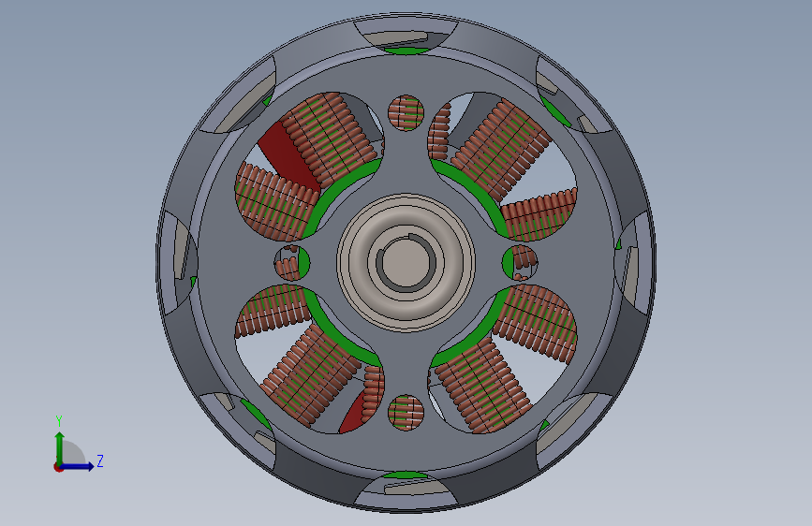Select the red origin ball of the triad
The height and width of the screenshot is (526, 812).
[58, 467]
